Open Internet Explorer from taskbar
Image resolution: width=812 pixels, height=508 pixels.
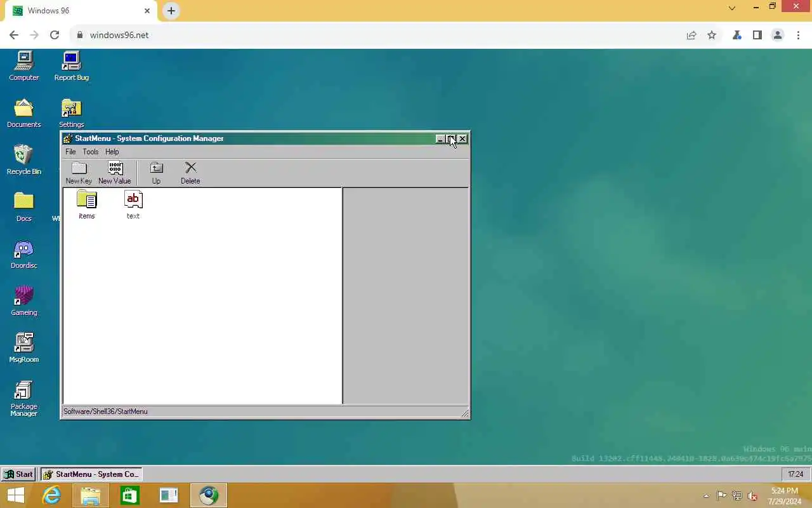tap(51, 495)
